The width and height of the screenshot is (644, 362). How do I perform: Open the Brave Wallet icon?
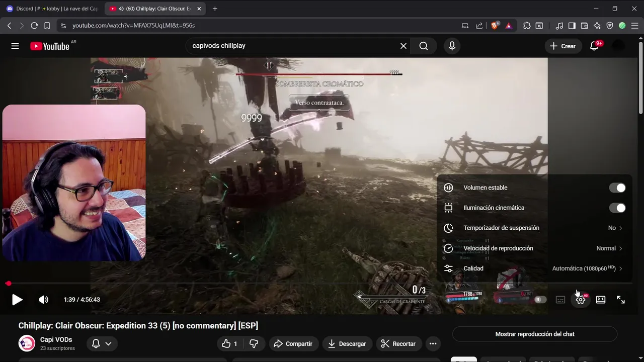click(585, 25)
